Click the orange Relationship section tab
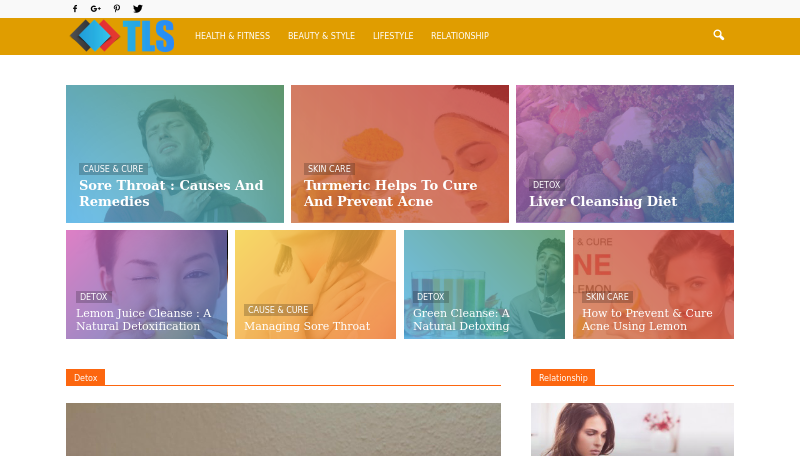The image size is (800, 456). [563, 377]
